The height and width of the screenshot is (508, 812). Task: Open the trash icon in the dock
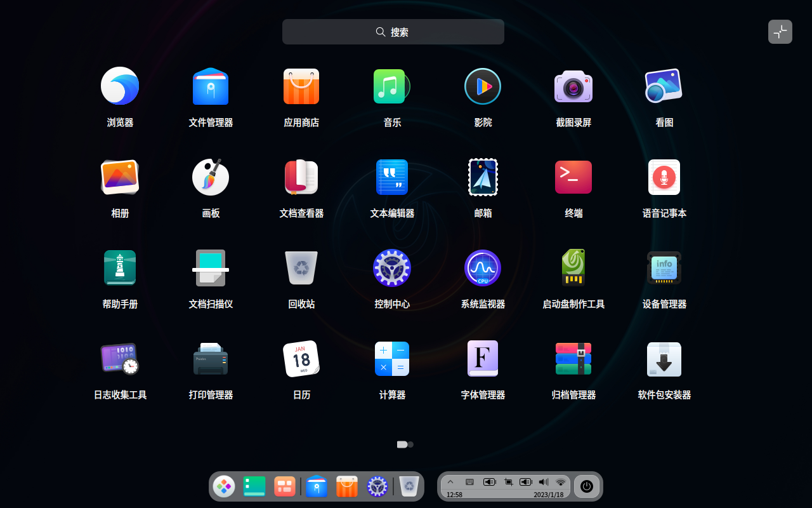pyautogui.click(x=408, y=486)
